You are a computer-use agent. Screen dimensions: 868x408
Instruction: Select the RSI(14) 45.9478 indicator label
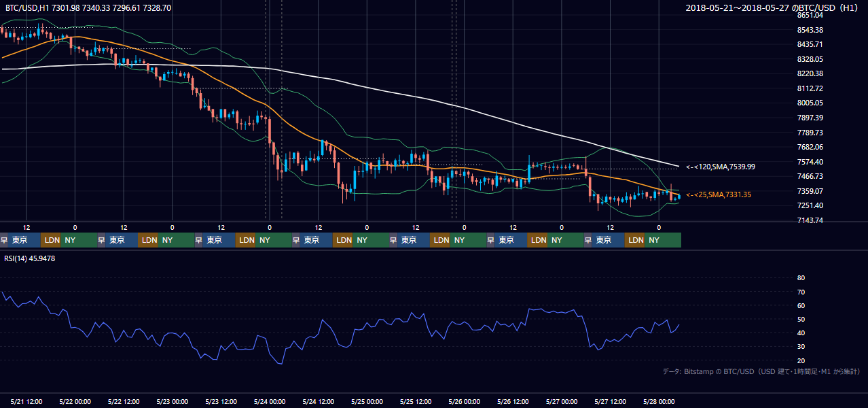pyautogui.click(x=31, y=258)
